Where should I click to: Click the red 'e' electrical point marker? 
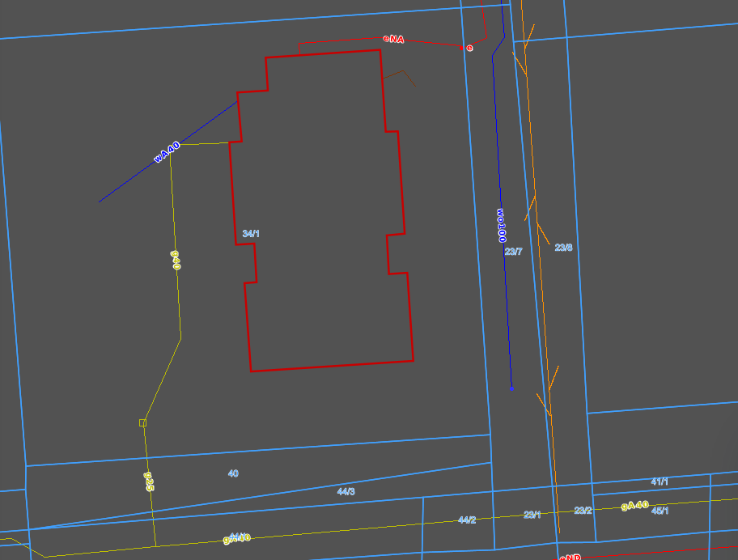click(x=469, y=49)
